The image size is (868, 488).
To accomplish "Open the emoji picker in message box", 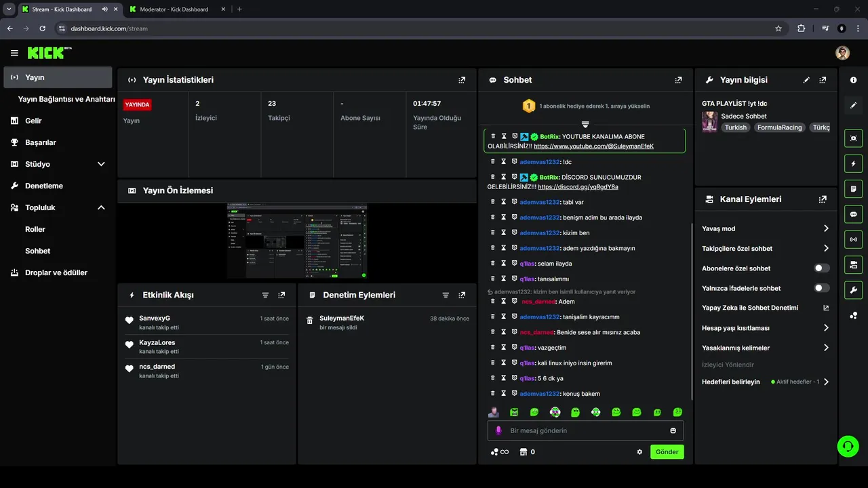I will [x=673, y=431].
